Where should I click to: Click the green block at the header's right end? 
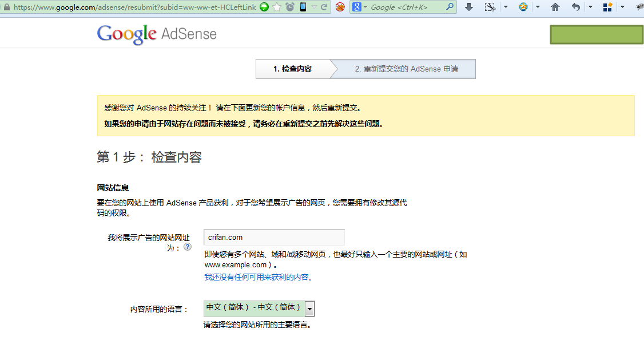597,34
